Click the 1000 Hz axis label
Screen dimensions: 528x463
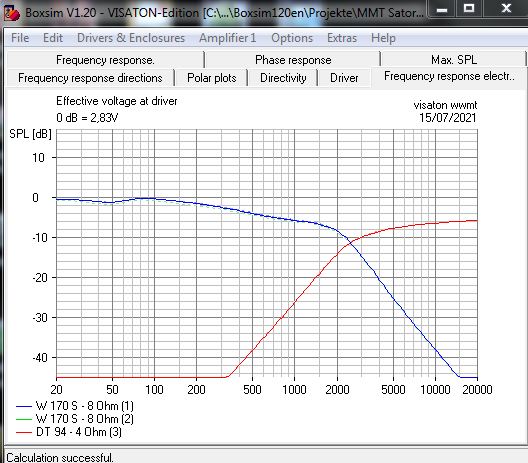tap(294, 390)
